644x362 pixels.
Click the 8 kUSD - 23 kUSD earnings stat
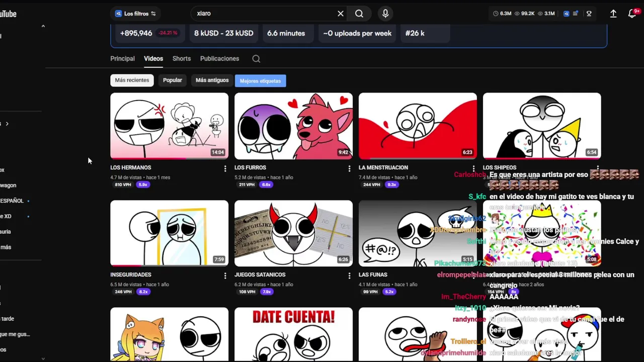click(224, 33)
